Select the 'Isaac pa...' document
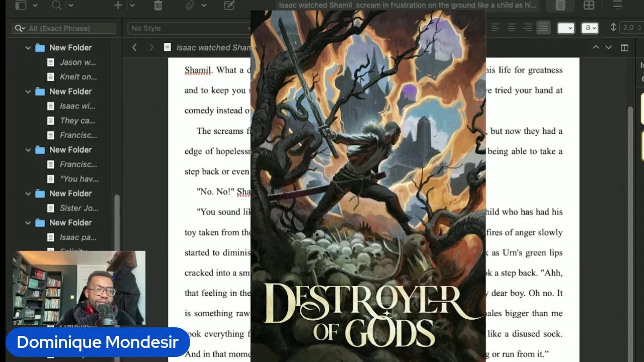Viewport: 644px width, 362px height. click(x=78, y=237)
